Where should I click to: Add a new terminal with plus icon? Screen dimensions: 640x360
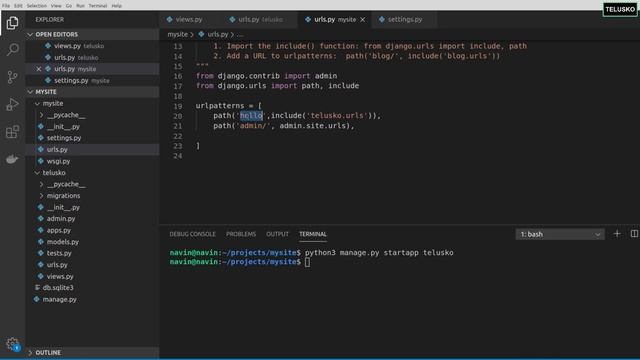(617, 234)
